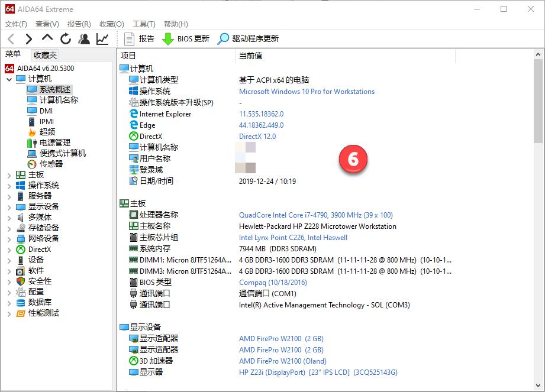Click the scrollbar up arrow

[538, 54]
